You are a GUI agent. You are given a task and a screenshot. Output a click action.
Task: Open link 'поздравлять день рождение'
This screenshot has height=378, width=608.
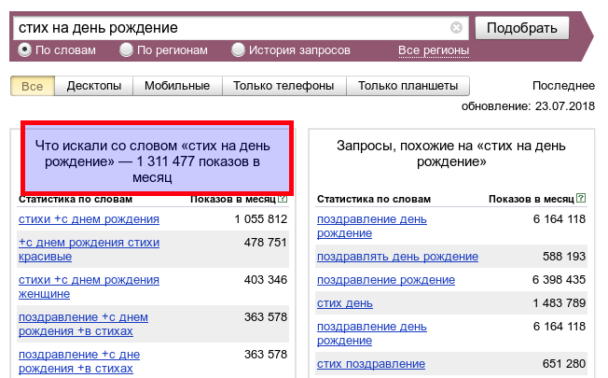(x=397, y=256)
